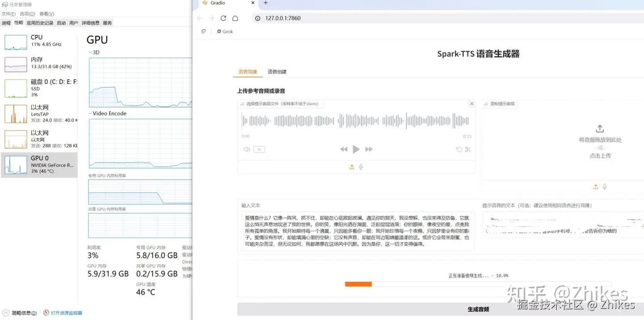Viewport: 644px width, 320px height.
Task: Click the prompt speech text field
Action: [x=563, y=225]
